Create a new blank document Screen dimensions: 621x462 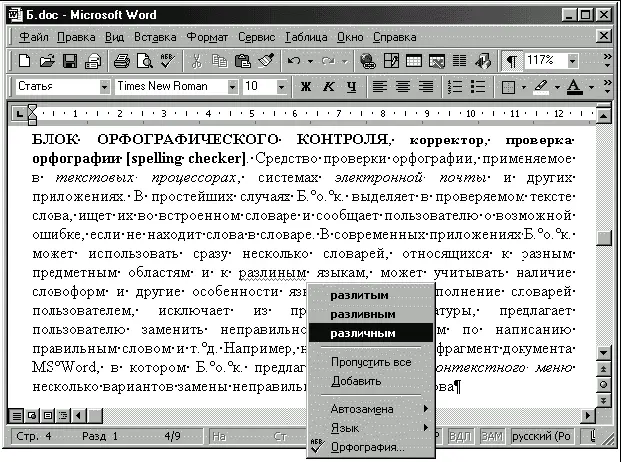click(24, 61)
